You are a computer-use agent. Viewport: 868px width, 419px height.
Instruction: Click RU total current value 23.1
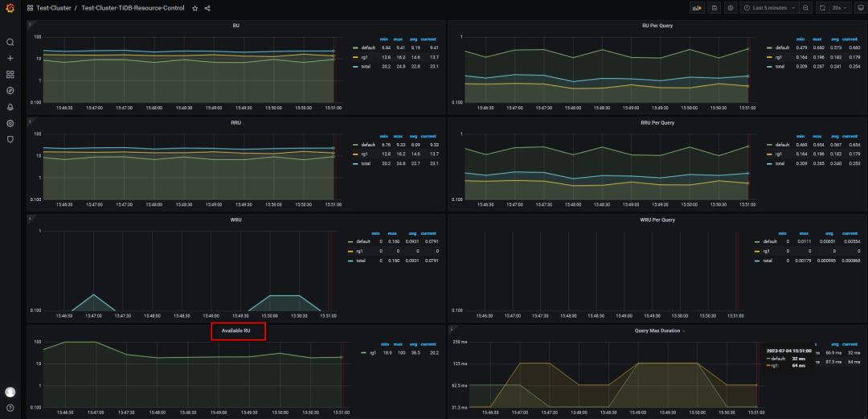[x=434, y=66]
